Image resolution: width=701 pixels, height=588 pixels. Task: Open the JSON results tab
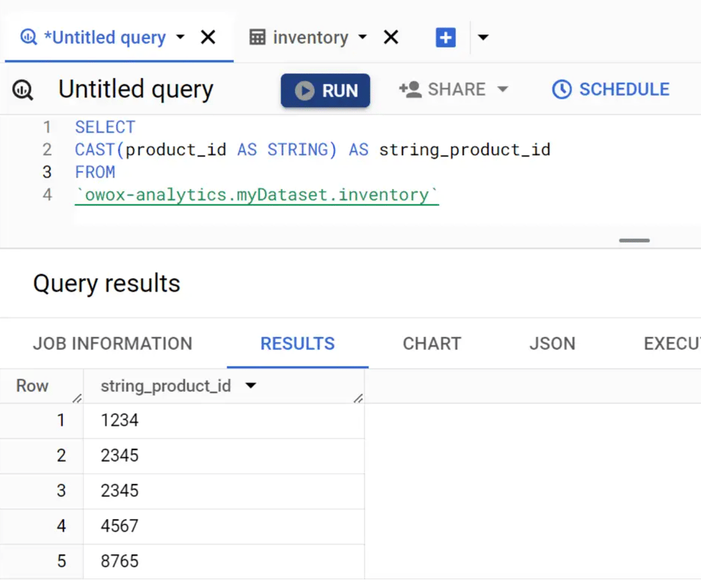coord(552,344)
